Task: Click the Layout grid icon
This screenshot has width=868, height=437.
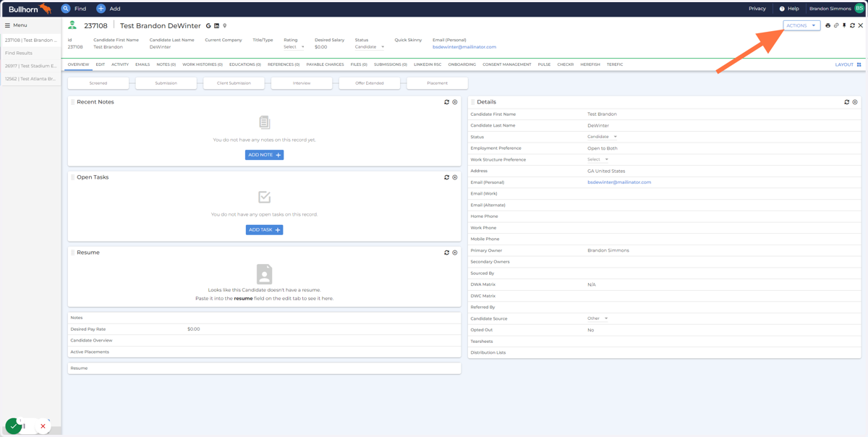Action: tap(859, 64)
